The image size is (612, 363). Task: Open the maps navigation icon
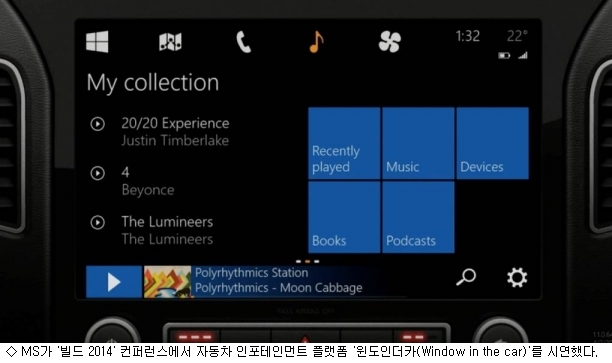pyautogui.click(x=170, y=41)
